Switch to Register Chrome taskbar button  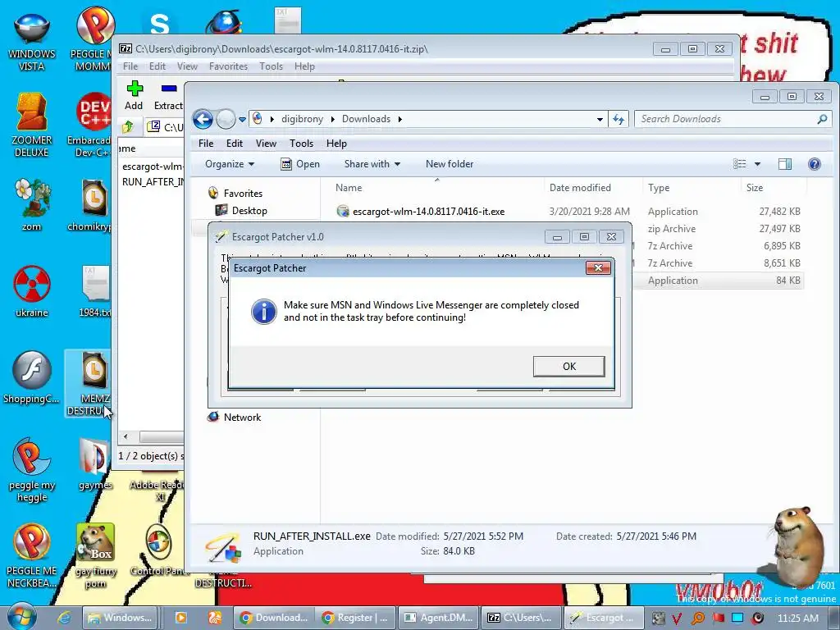pyautogui.click(x=355, y=618)
